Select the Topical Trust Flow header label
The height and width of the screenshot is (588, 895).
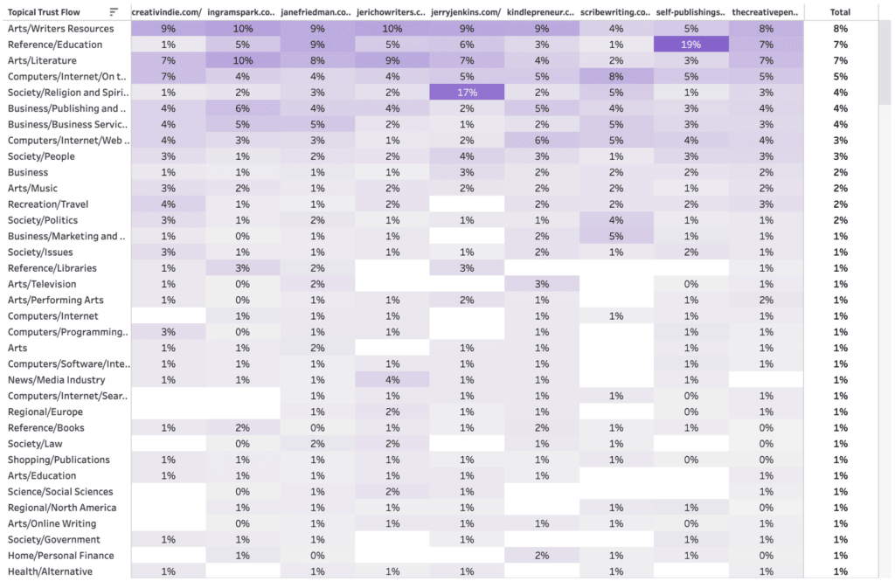coord(44,12)
